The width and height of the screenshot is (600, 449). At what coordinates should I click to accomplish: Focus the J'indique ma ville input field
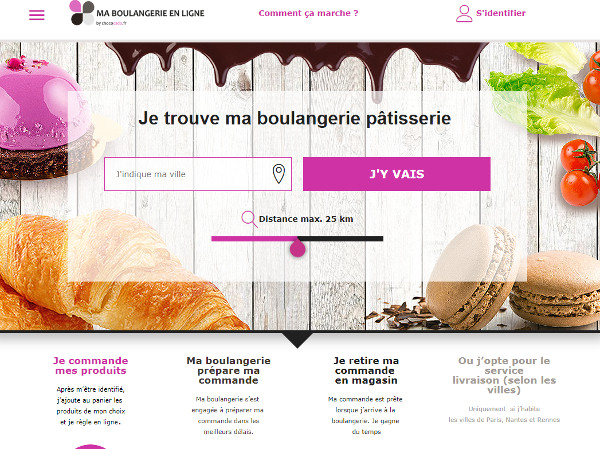click(x=197, y=174)
